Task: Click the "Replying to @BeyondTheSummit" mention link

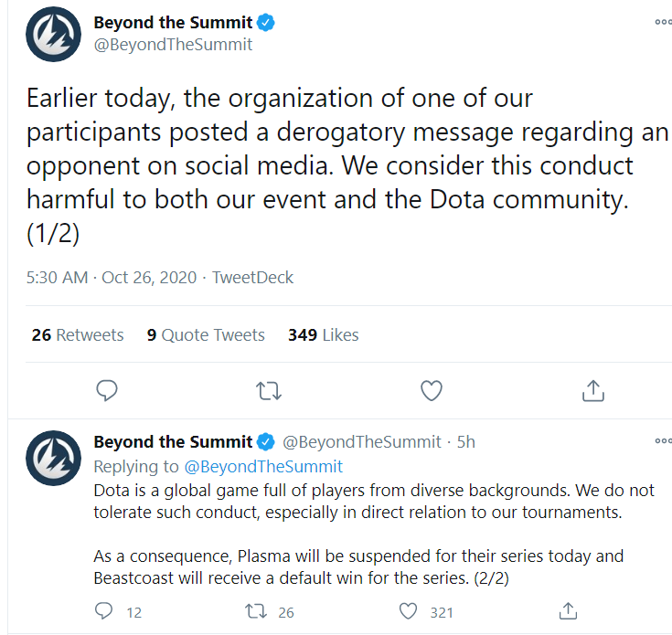Action: (x=263, y=466)
